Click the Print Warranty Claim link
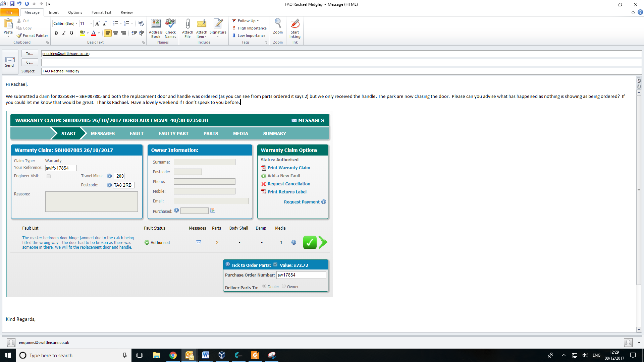This screenshot has height=362, width=644. tap(288, 168)
